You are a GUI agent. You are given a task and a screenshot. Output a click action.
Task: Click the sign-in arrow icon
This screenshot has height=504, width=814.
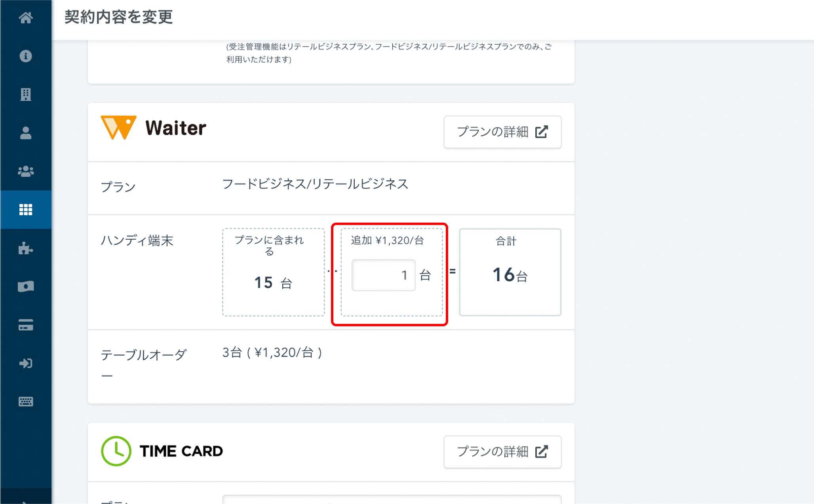(x=26, y=363)
